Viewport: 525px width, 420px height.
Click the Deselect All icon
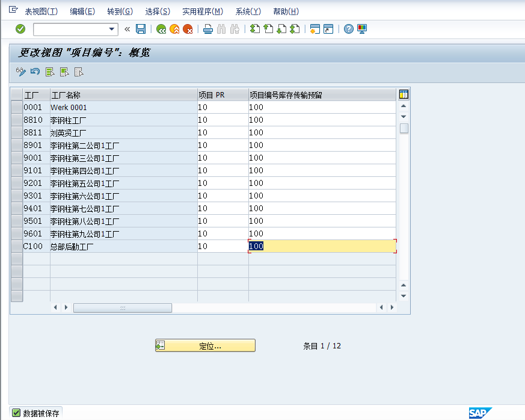[x=79, y=72]
